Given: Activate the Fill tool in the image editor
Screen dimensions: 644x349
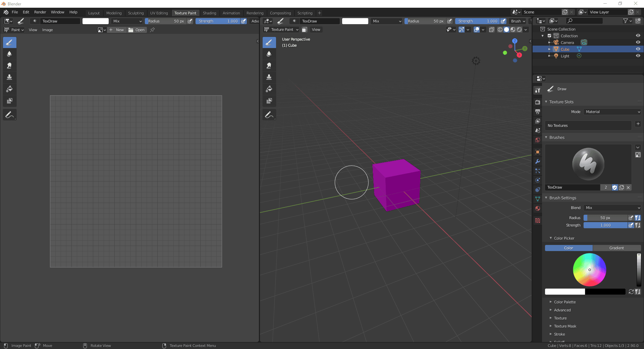Looking at the screenshot, I should (9, 89).
